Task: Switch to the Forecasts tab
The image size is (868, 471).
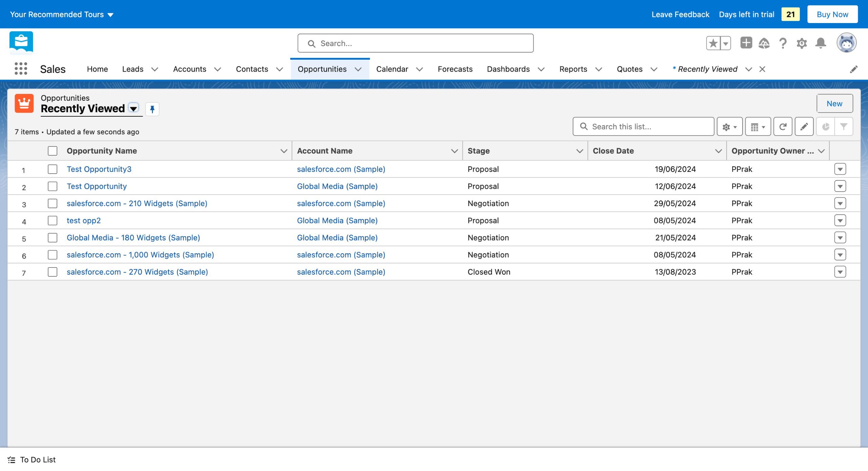Action: pos(455,69)
